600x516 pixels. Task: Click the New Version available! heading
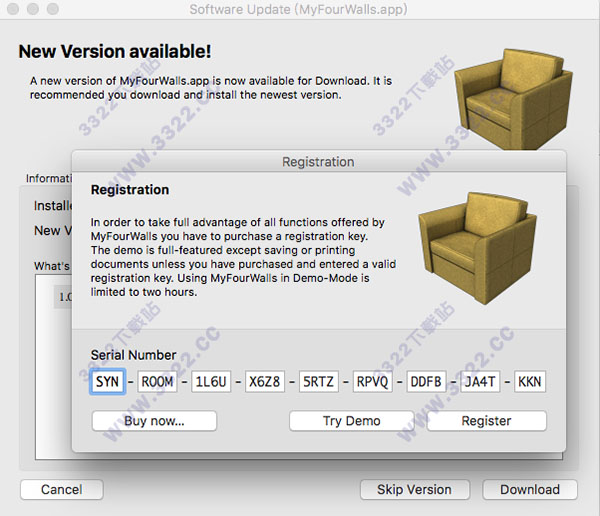115,51
